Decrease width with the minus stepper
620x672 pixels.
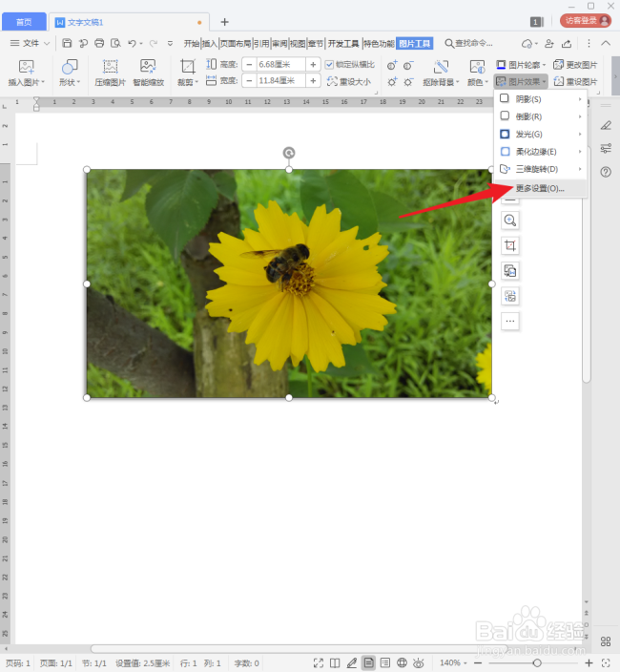(x=249, y=80)
